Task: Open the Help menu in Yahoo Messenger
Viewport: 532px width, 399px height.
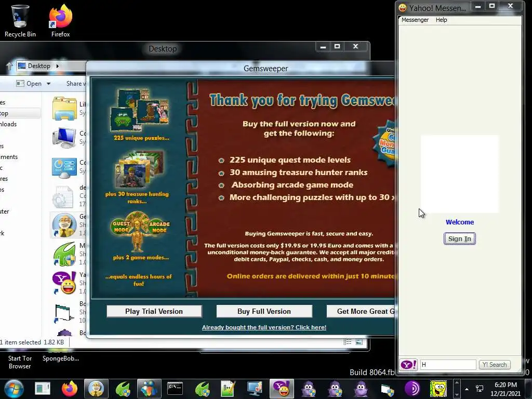Action: pyautogui.click(x=442, y=20)
